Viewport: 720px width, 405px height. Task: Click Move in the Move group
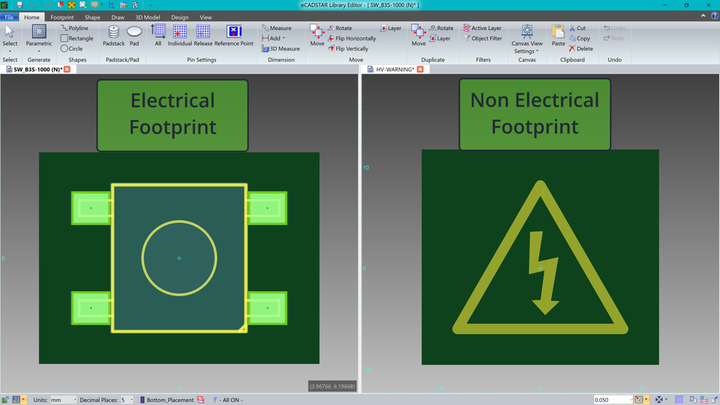tap(317, 35)
